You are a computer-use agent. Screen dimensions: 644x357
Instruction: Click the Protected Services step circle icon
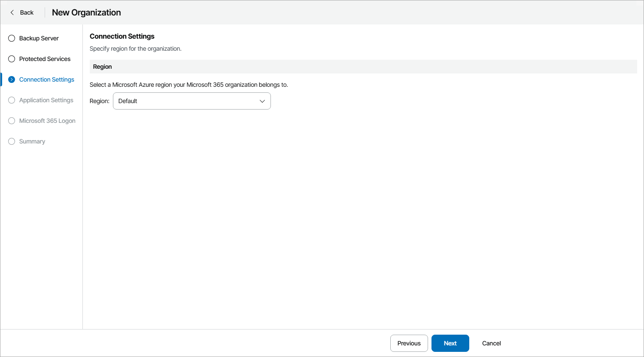point(11,59)
